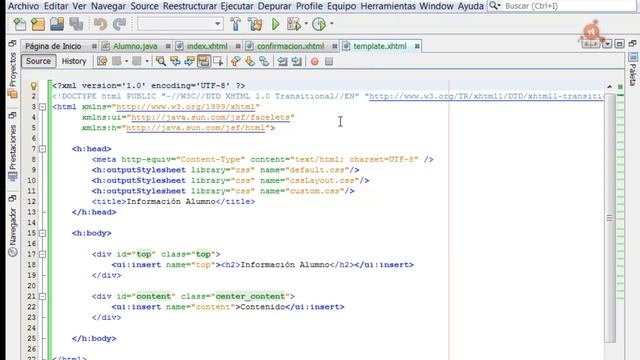Switch to Source view

tap(38, 61)
